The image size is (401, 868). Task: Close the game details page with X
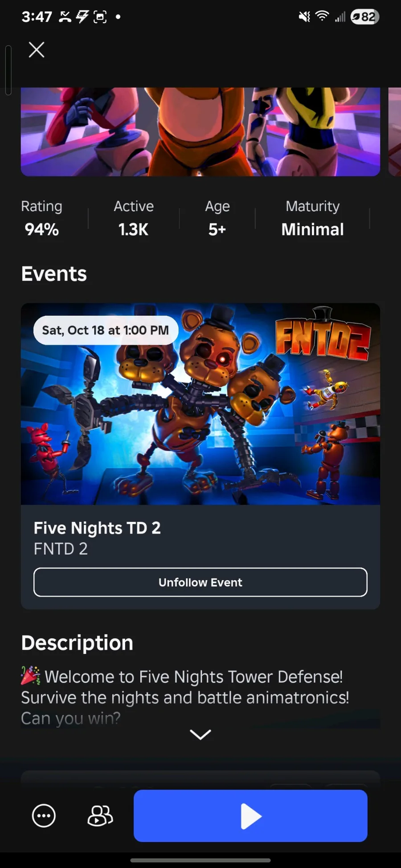[37, 50]
